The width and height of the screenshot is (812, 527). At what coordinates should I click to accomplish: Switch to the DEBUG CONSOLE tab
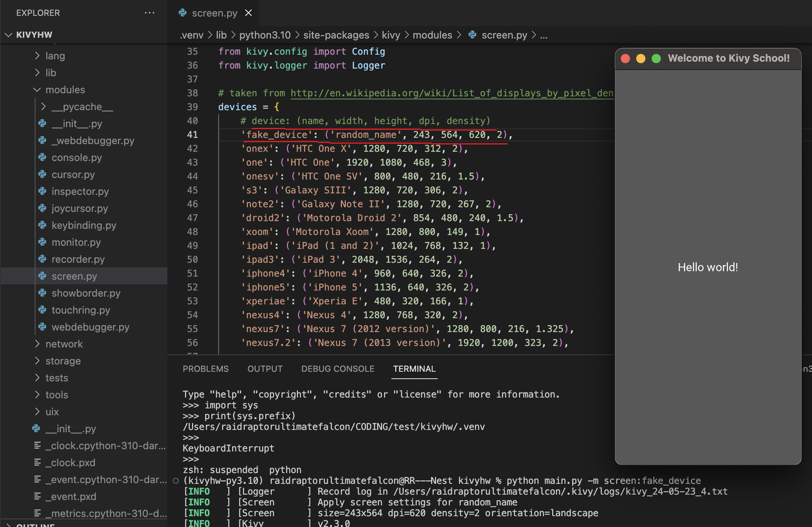(x=338, y=369)
